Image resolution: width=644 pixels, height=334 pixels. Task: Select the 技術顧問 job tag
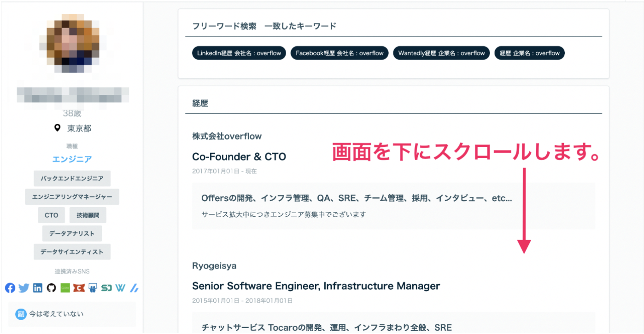pos(88,215)
